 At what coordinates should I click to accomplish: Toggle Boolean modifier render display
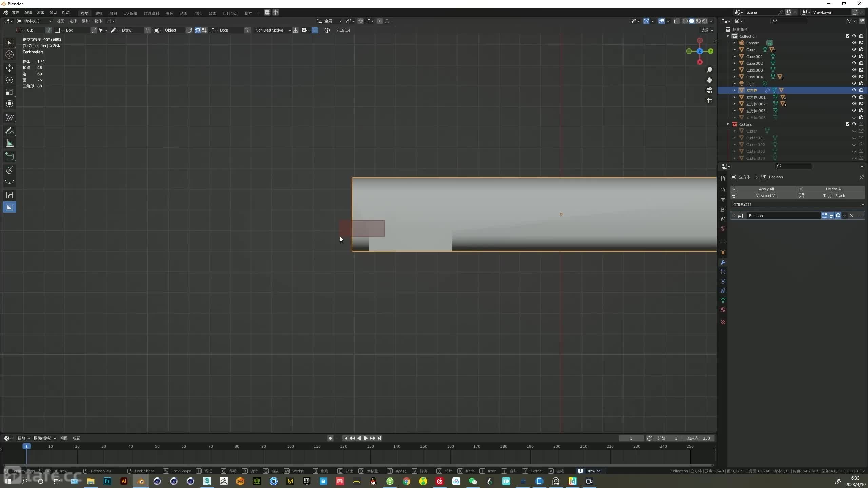pyautogui.click(x=838, y=216)
